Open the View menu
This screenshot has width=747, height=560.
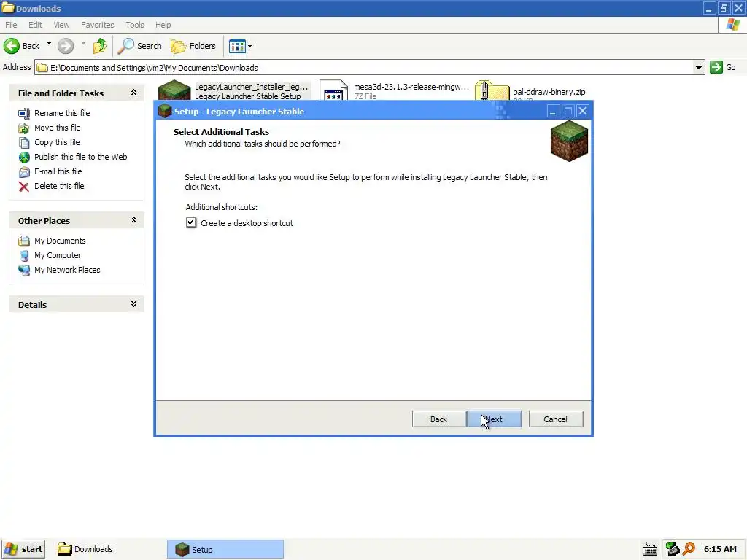click(61, 25)
